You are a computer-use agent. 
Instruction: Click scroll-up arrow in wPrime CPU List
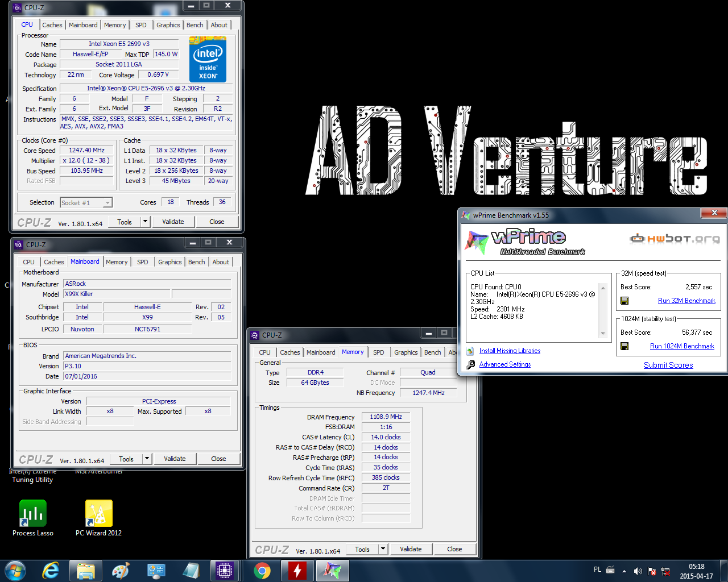[x=603, y=288]
